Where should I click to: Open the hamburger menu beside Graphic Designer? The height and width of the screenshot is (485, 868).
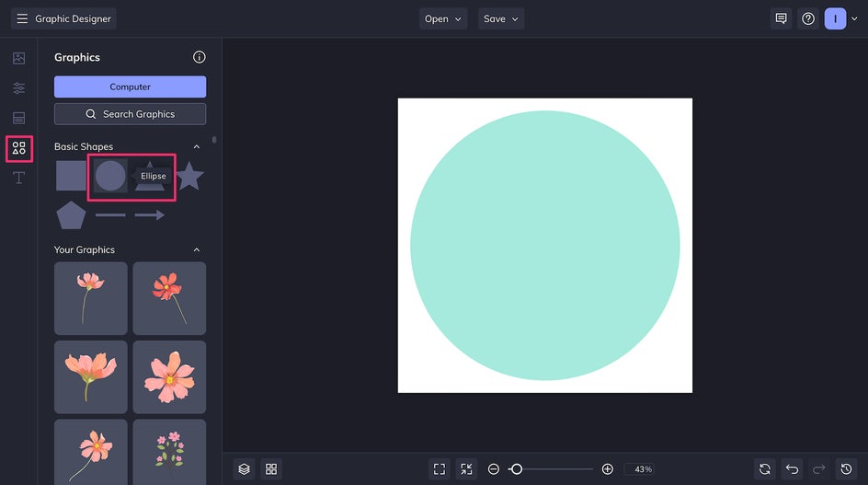click(22, 18)
